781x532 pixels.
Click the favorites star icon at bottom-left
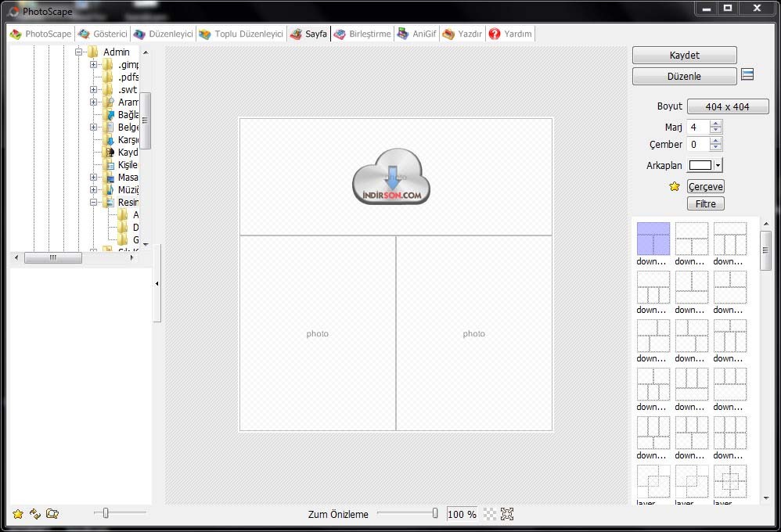pyautogui.click(x=18, y=513)
